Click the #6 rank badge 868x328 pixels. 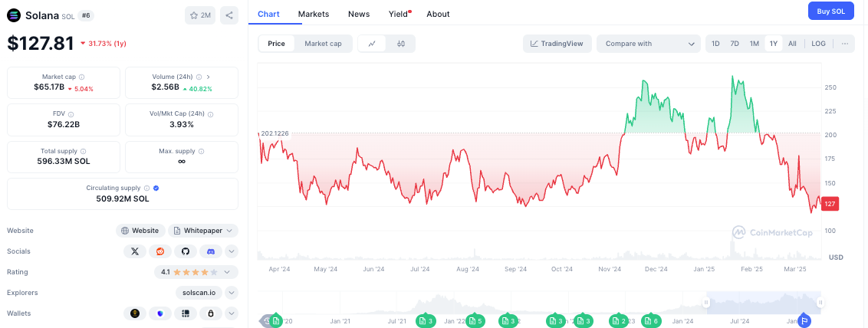click(86, 15)
